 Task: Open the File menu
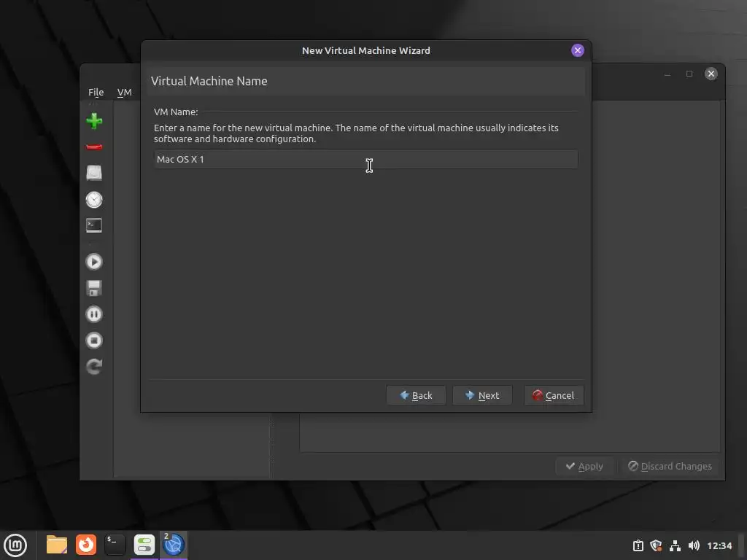[x=96, y=93]
